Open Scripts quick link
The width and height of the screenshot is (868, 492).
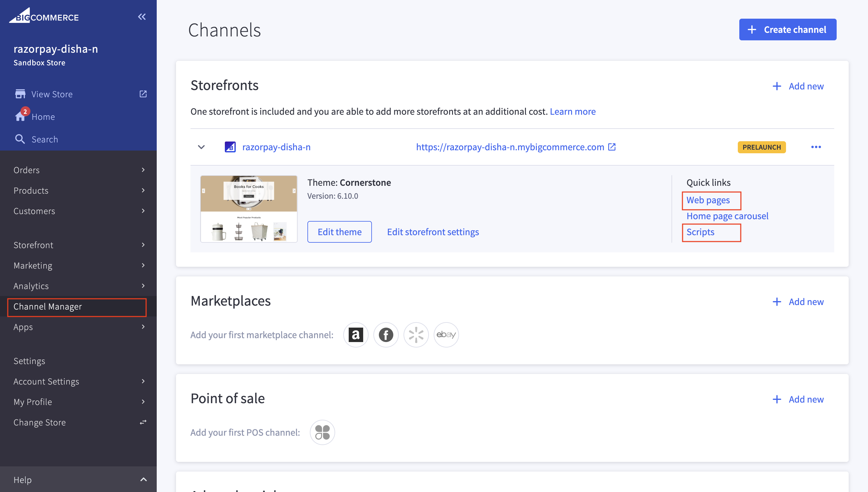[700, 232]
